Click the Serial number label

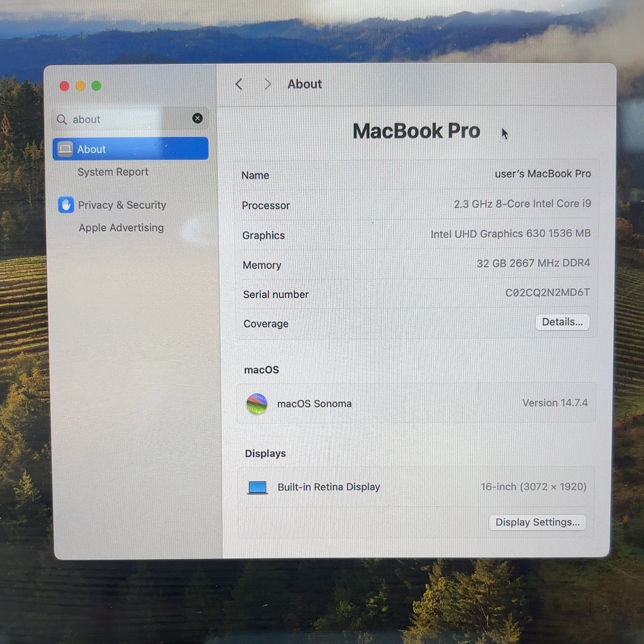[x=276, y=294]
